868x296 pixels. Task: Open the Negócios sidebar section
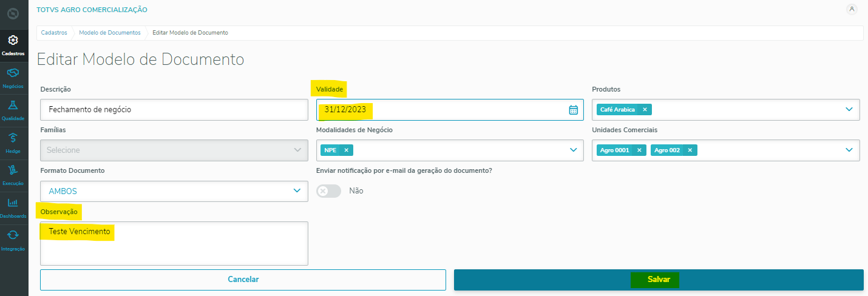point(13,78)
